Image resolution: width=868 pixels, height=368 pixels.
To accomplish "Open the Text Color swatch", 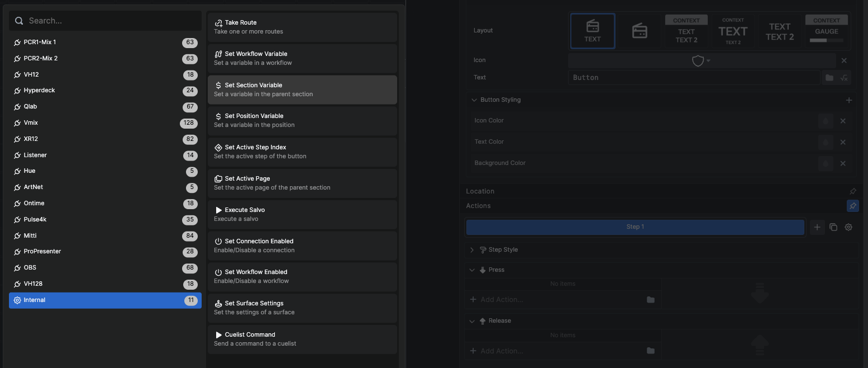I will (x=826, y=142).
